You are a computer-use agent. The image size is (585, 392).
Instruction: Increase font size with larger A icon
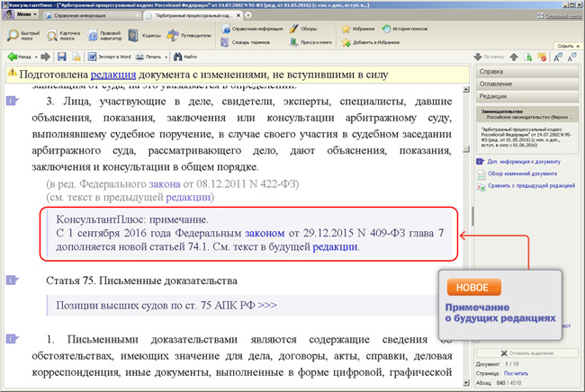[558, 57]
